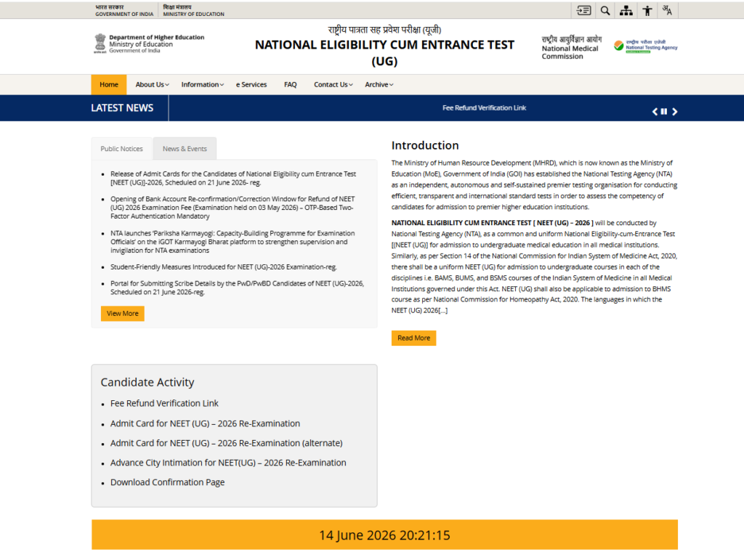The height and width of the screenshot is (560, 744).
Task: Open the Home menu item
Action: (109, 84)
